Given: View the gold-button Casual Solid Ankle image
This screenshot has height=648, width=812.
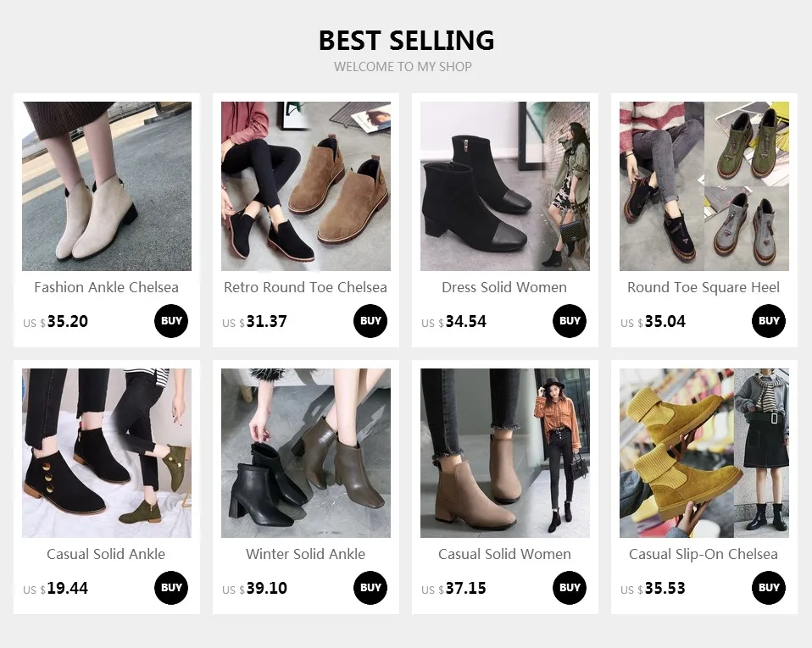Looking at the screenshot, I should (107, 453).
